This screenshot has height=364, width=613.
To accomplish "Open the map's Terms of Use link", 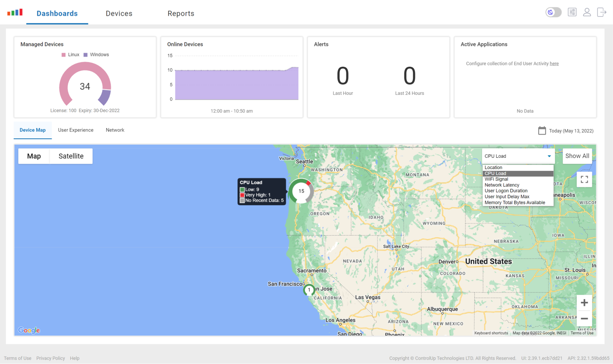I will 582,333.
